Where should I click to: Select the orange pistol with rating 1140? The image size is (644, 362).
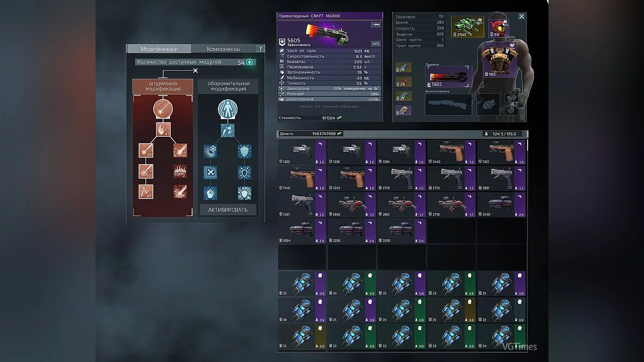[x=302, y=178]
